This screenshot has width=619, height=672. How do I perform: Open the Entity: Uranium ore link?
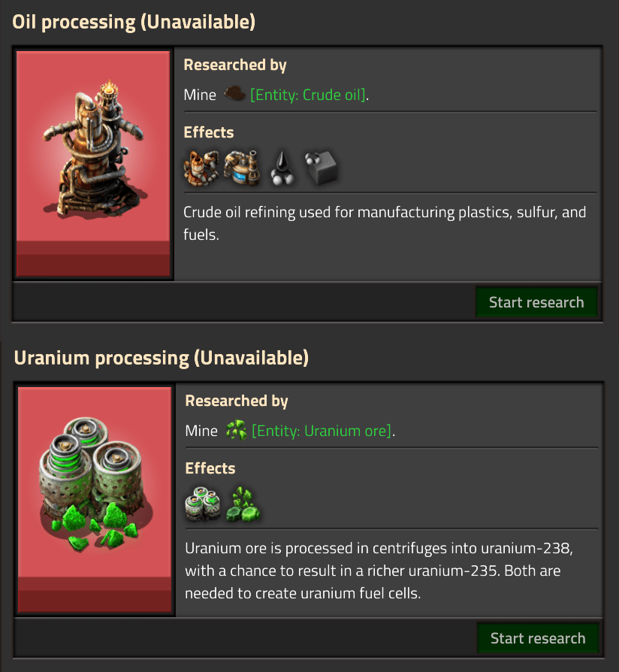(322, 431)
